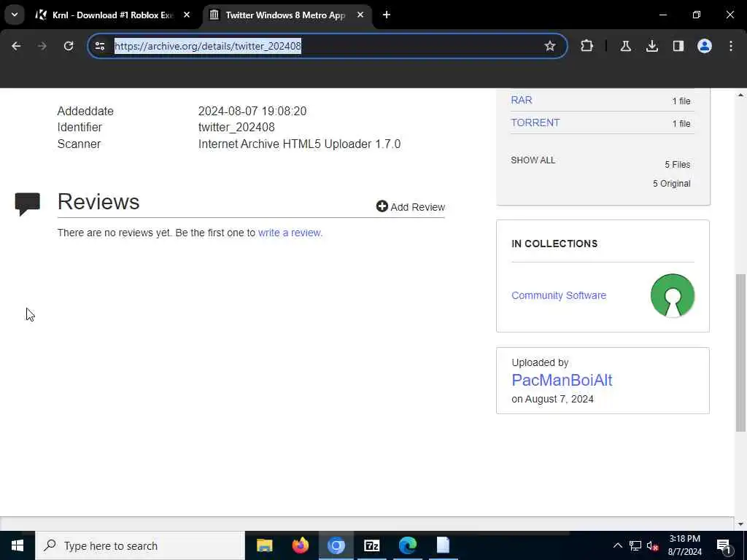
Task: Click the identifier value twitter_202408
Action: click(x=236, y=127)
